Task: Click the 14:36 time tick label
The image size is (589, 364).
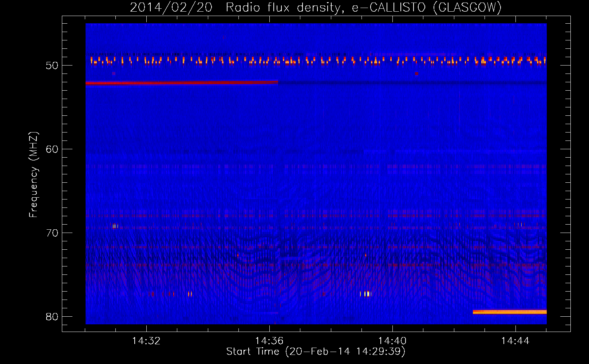Action: (x=269, y=341)
